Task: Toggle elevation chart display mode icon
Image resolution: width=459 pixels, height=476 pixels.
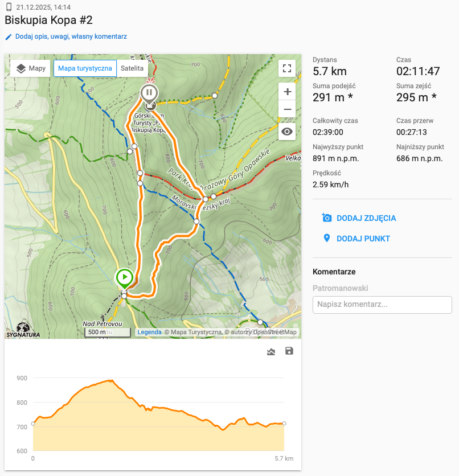Action: click(x=271, y=352)
